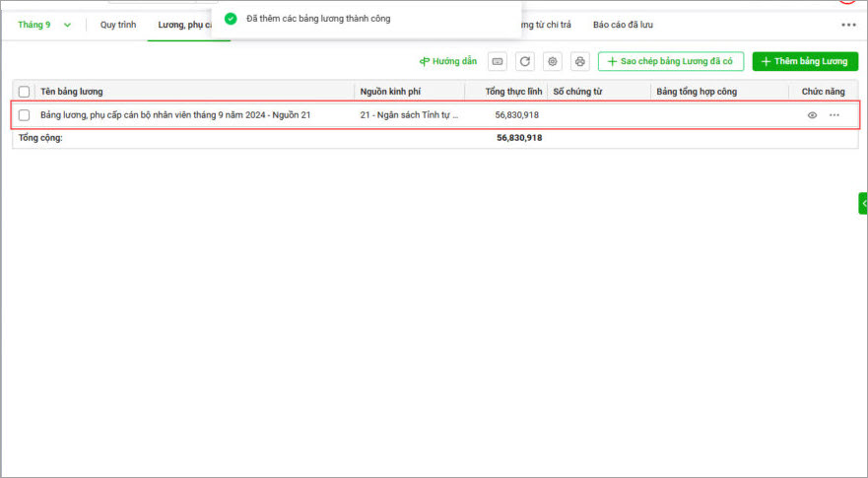Viewport: 868px width, 478px height.
Task: Tick the select-all checkbox in header
Action: point(24,92)
